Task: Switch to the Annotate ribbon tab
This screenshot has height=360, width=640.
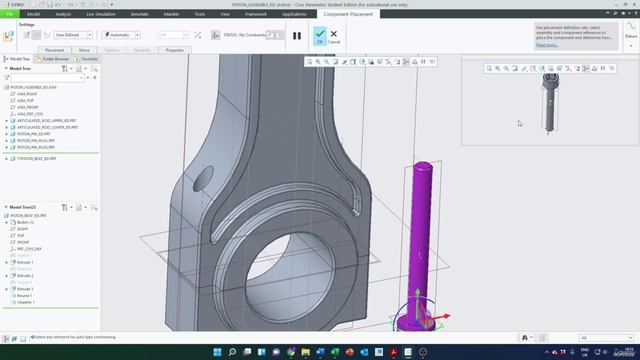Action: tap(140, 14)
